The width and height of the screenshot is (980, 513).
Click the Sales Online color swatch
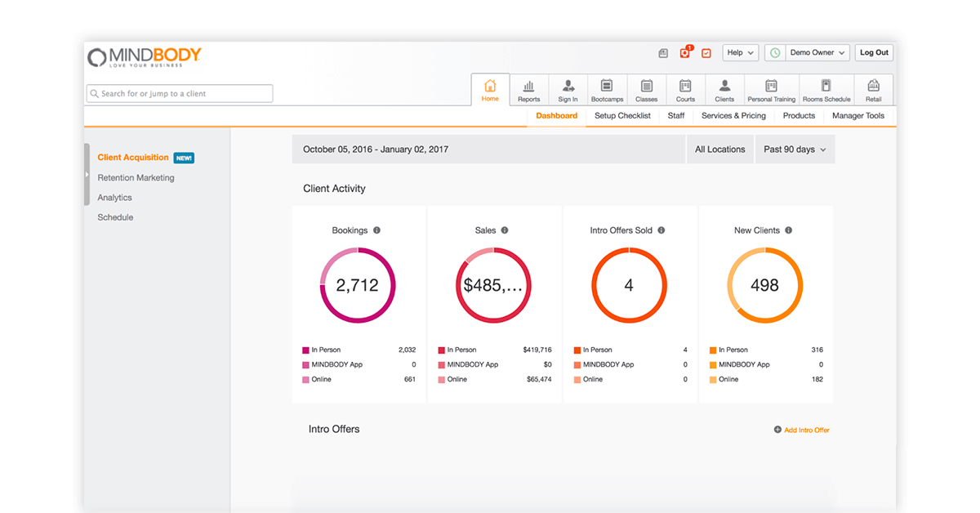coord(441,380)
